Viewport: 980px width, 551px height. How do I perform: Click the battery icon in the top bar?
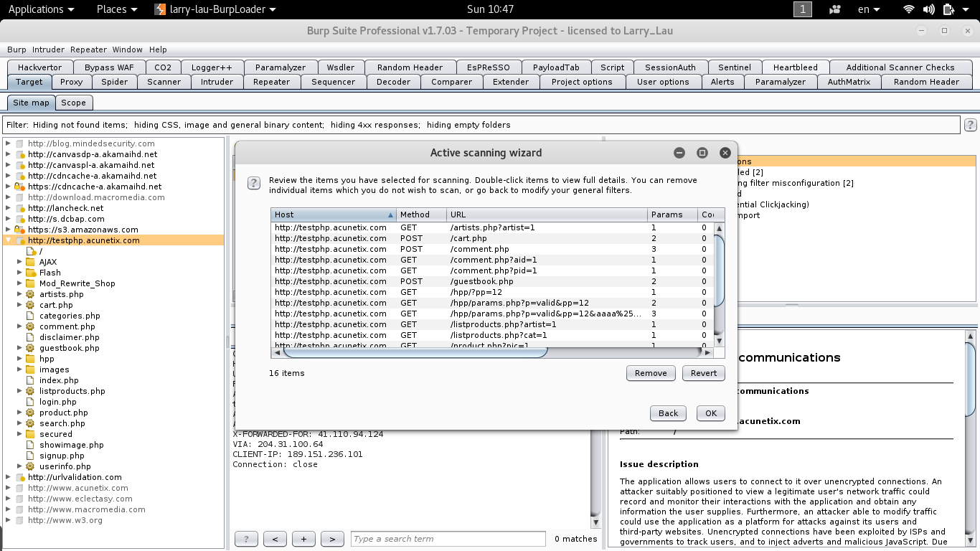pos(949,9)
